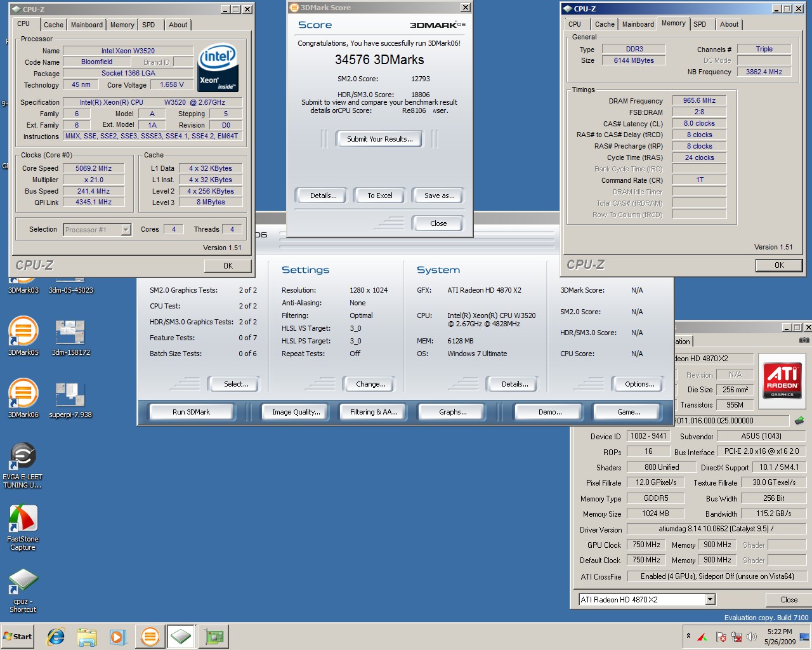Click the volume speaker tray icon
The width and height of the screenshot is (812, 650).
752,637
